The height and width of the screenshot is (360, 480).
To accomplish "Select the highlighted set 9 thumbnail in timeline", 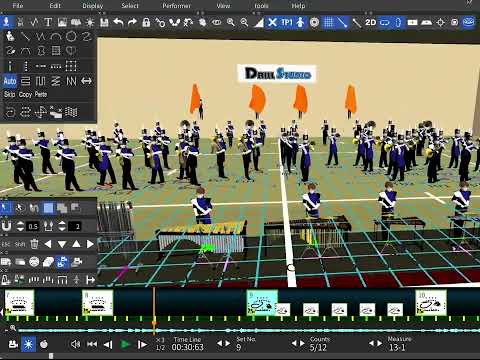I will (262, 303).
